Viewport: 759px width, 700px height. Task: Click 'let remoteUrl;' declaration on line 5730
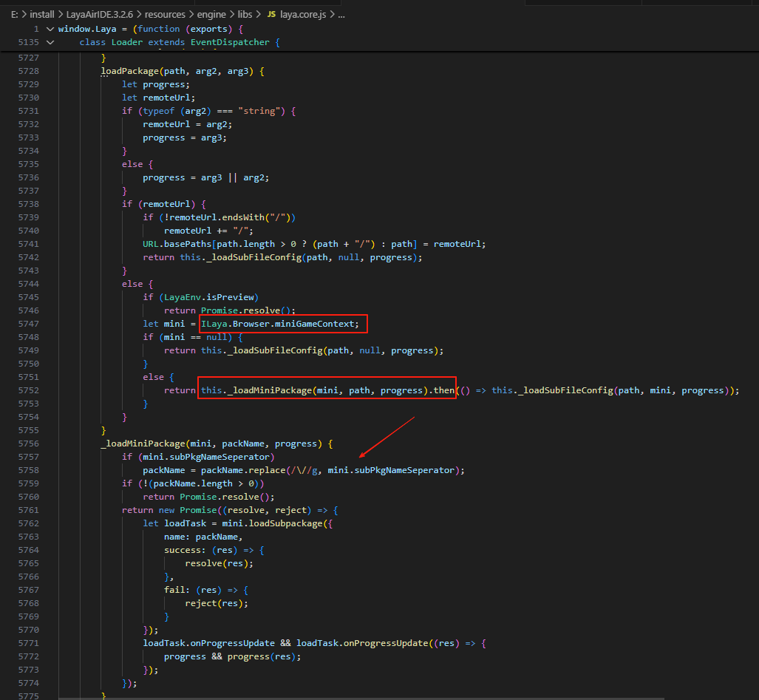(x=159, y=98)
